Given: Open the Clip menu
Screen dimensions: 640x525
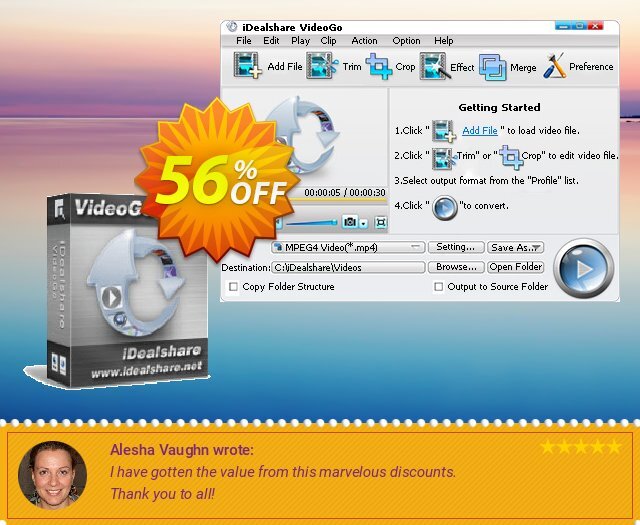Looking at the screenshot, I should [x=329, y=41].
